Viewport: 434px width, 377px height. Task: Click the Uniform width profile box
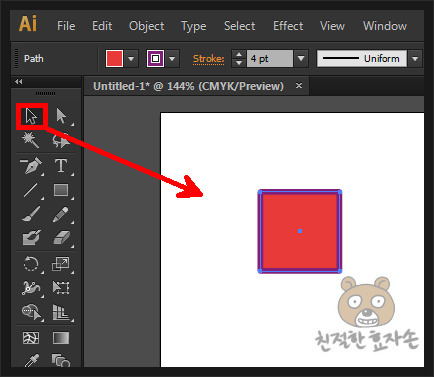pos(362,59)
